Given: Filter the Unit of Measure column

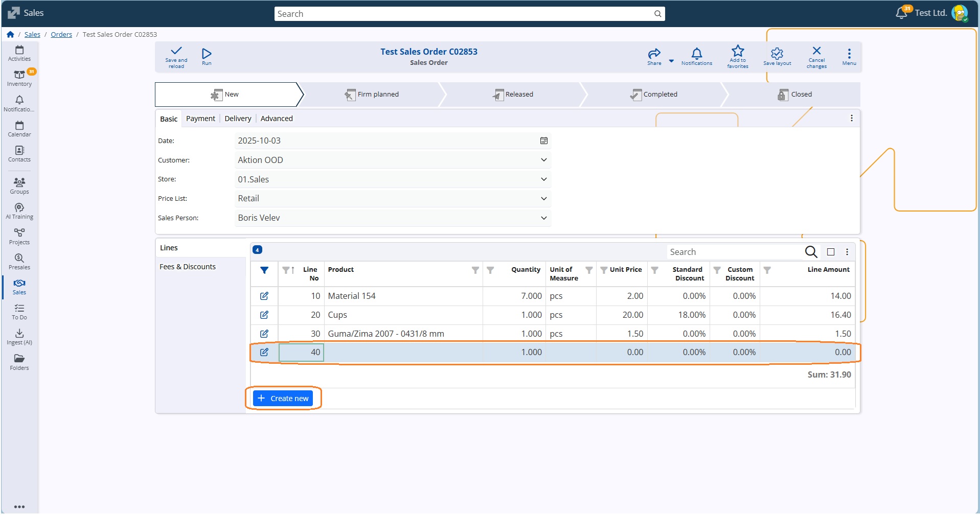Looking at the screenshot, I should click(x=589, y=270).
